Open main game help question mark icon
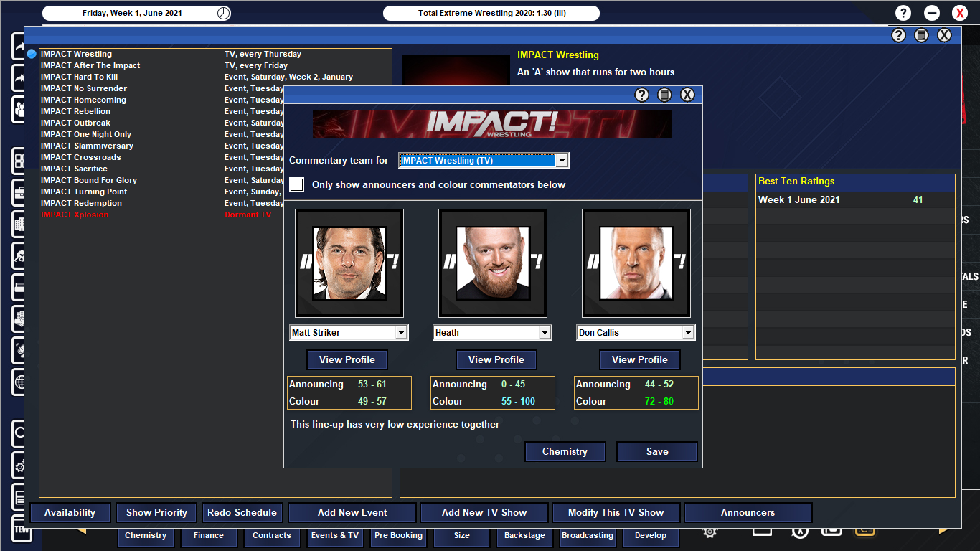This screenshot has width=980, height=551. [903, 13]
